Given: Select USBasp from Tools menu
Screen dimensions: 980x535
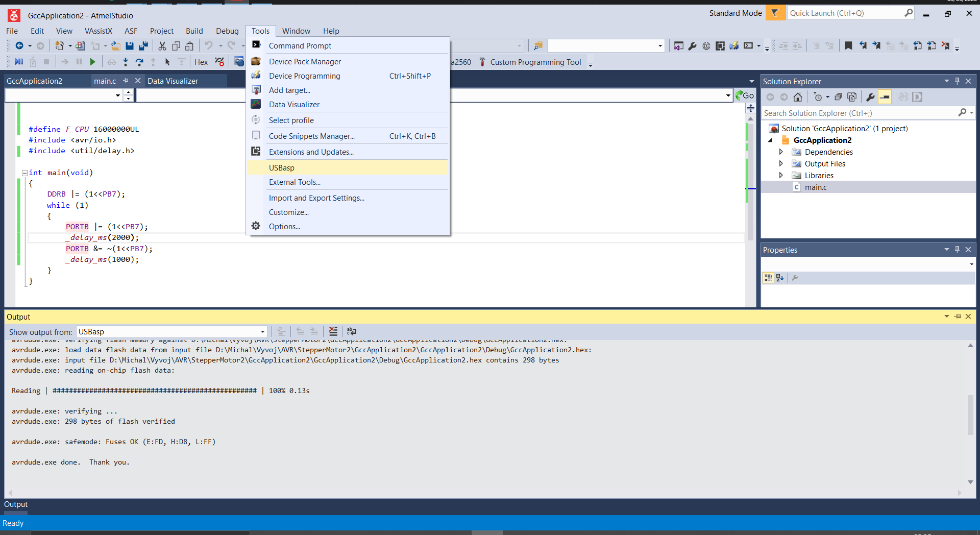Looking at the screenshot, I should point(282,168).
